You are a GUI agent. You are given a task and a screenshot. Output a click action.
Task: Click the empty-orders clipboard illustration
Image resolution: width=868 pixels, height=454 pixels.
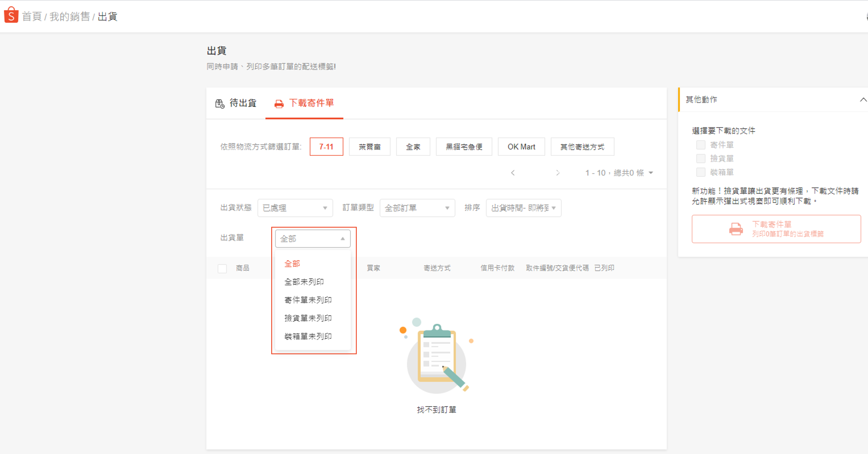pyautogui.click(x=437, y=357)
